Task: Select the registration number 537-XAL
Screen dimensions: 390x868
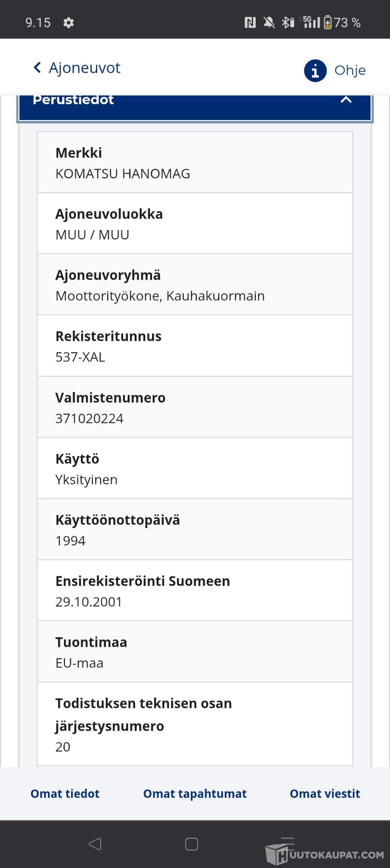Action: [80, 357]
